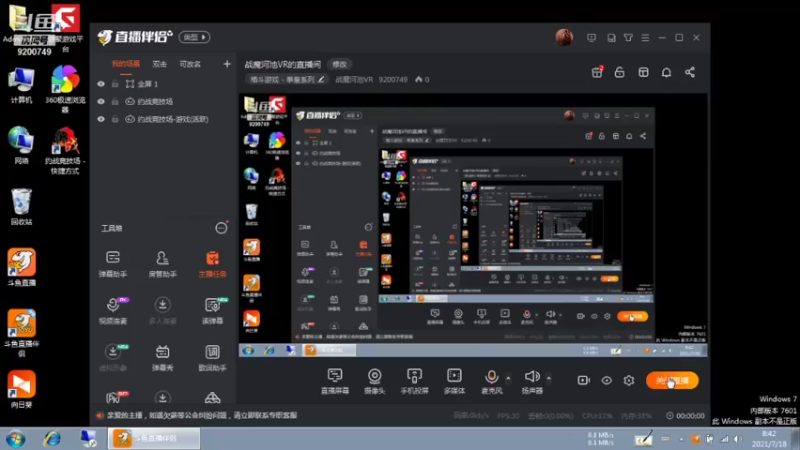
Task: Click the CPU usage status readout
Action: tap(597, 416)
